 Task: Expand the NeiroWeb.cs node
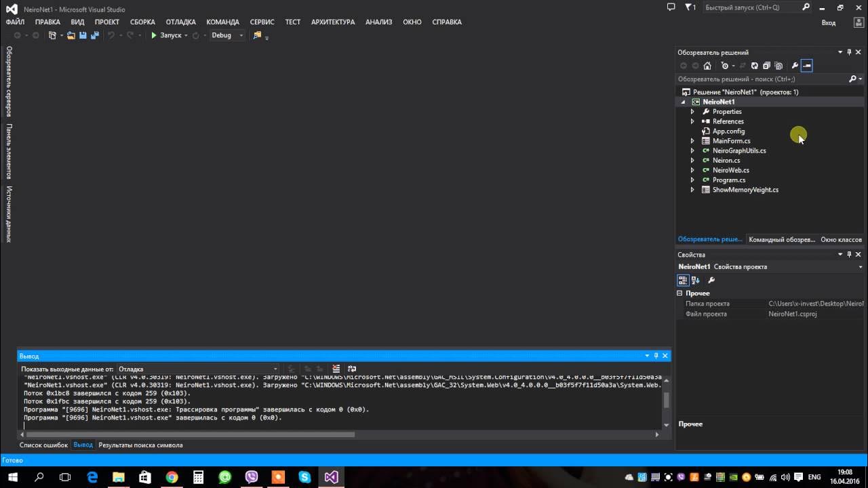(692, 170)
